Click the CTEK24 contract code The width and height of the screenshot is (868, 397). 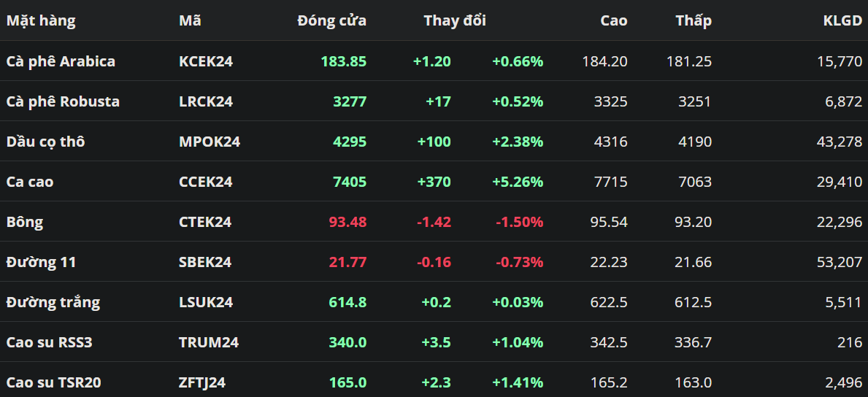(x=205, y=222)
